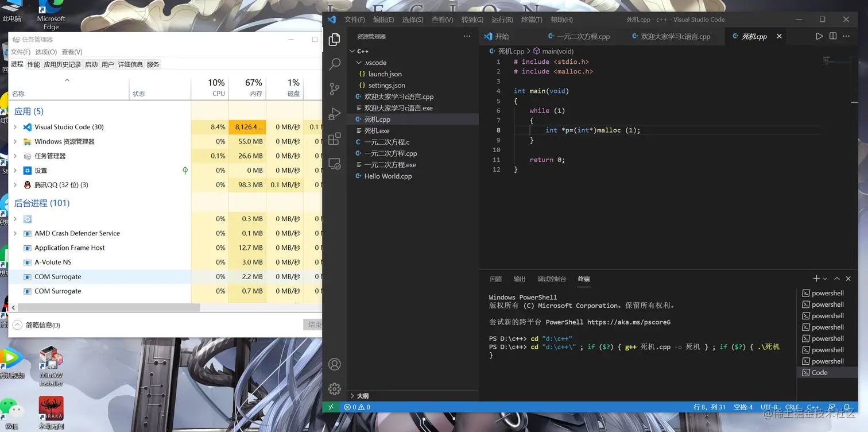Select the MinGW Installer desktop icon
This screenshot has height=432, width=868.
pyautogui.click(x=51, y=367)
